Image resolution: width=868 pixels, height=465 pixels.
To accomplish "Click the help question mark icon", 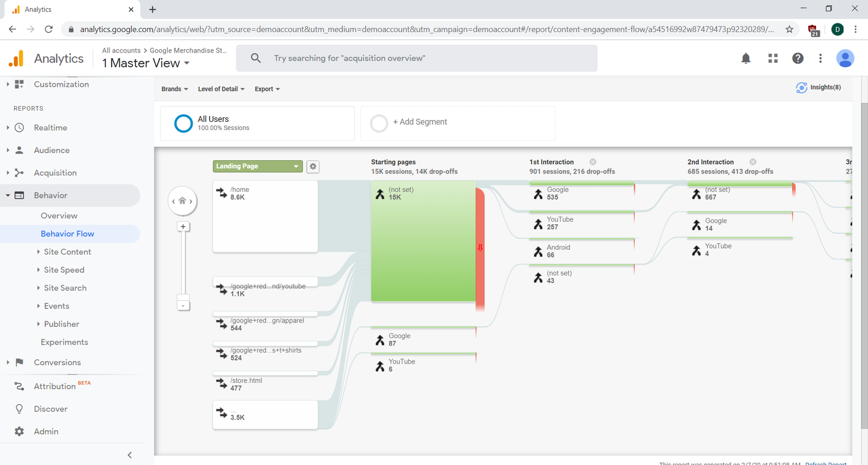I will [797, 59].
